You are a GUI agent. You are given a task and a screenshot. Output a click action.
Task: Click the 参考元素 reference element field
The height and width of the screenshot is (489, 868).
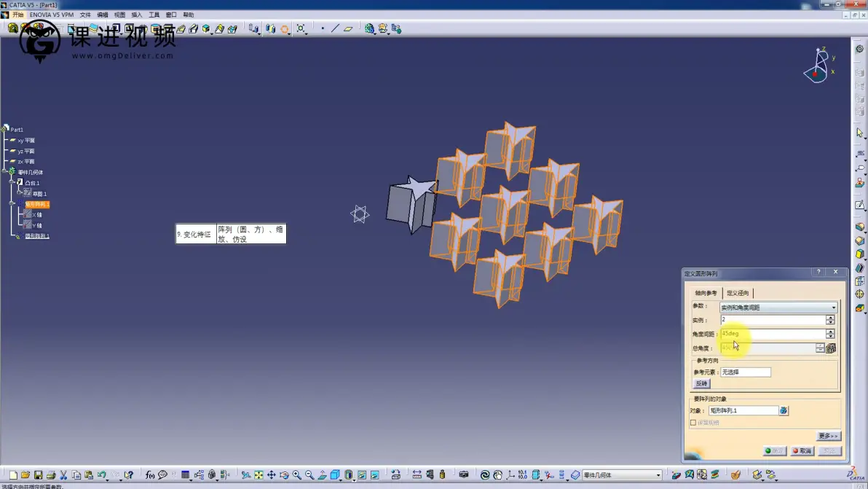point(745,372)
